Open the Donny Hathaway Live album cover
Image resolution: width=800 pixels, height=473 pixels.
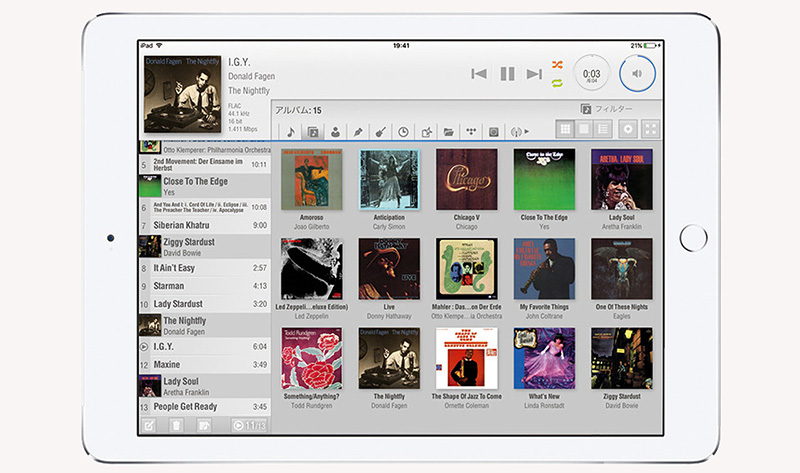tap(389, 268)
